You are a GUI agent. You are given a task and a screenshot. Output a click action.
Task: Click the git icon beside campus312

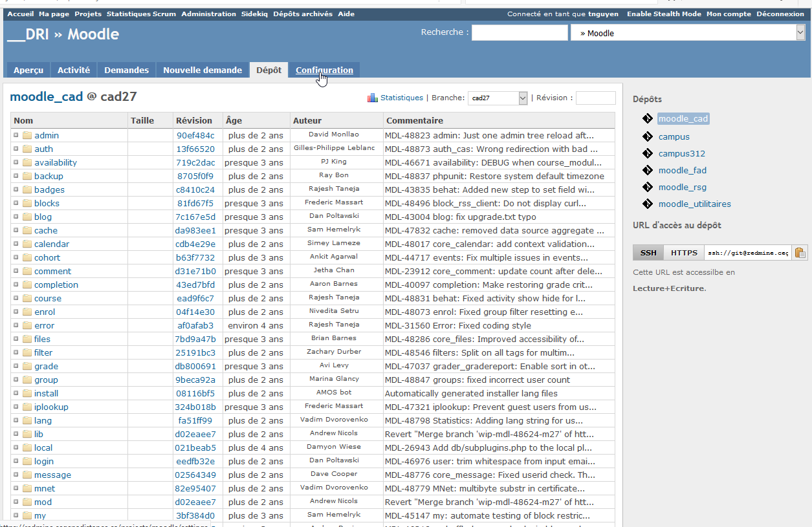[648, 154]
